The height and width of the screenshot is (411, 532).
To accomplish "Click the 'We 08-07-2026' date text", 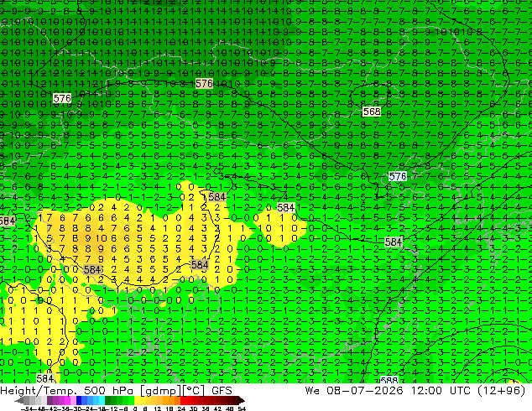I will [x=354, y=391].
